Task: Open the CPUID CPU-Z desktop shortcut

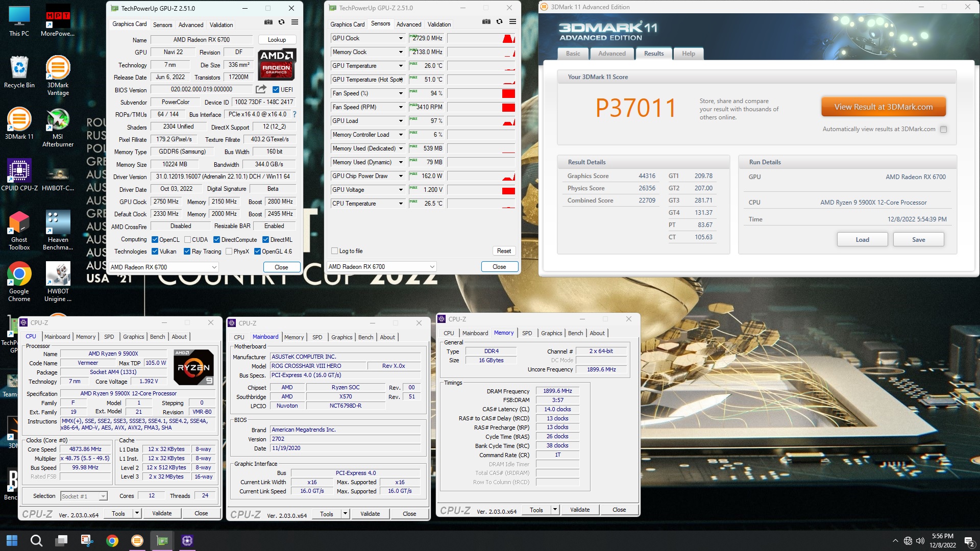Action: [19, 175]
